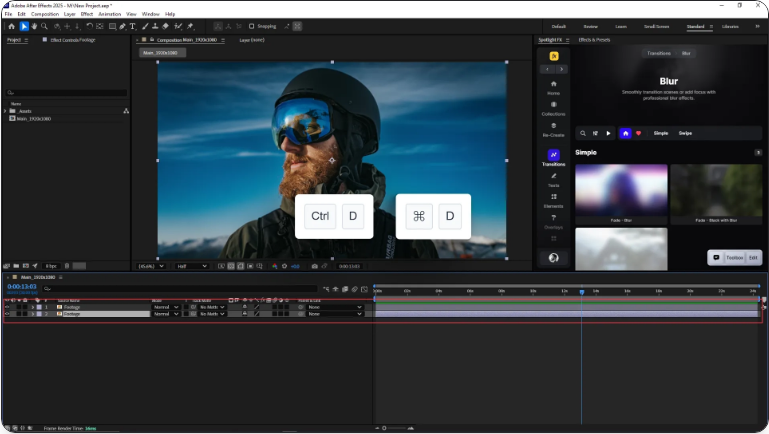Select the Swipe filter button

tap(686, 132)
